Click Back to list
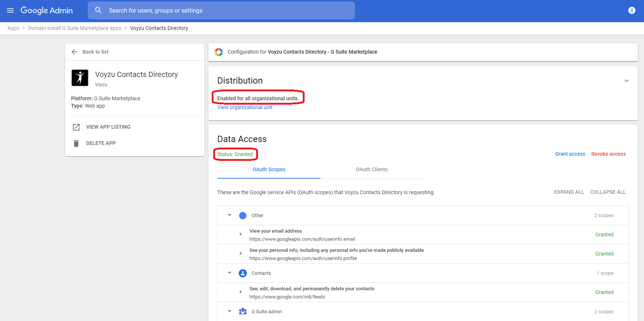 [x=95, y=52]
